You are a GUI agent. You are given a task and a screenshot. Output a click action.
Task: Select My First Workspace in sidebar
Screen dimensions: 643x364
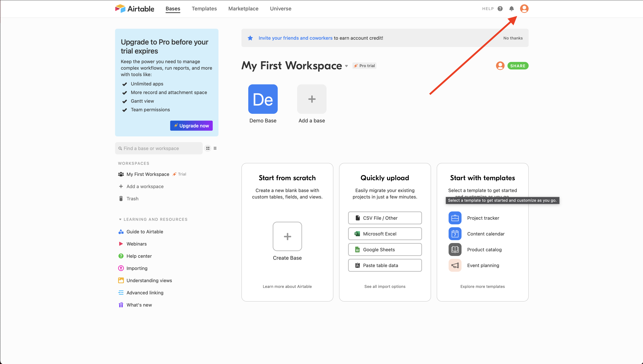point(148,174)
